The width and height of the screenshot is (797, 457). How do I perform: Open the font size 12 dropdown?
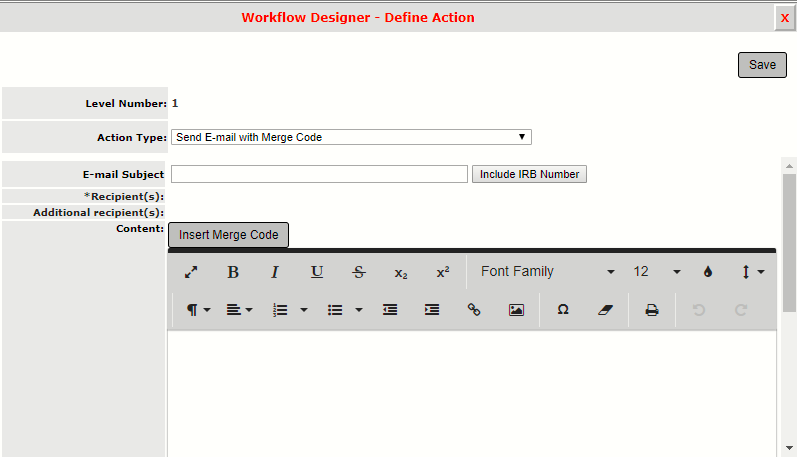point(656,272)
